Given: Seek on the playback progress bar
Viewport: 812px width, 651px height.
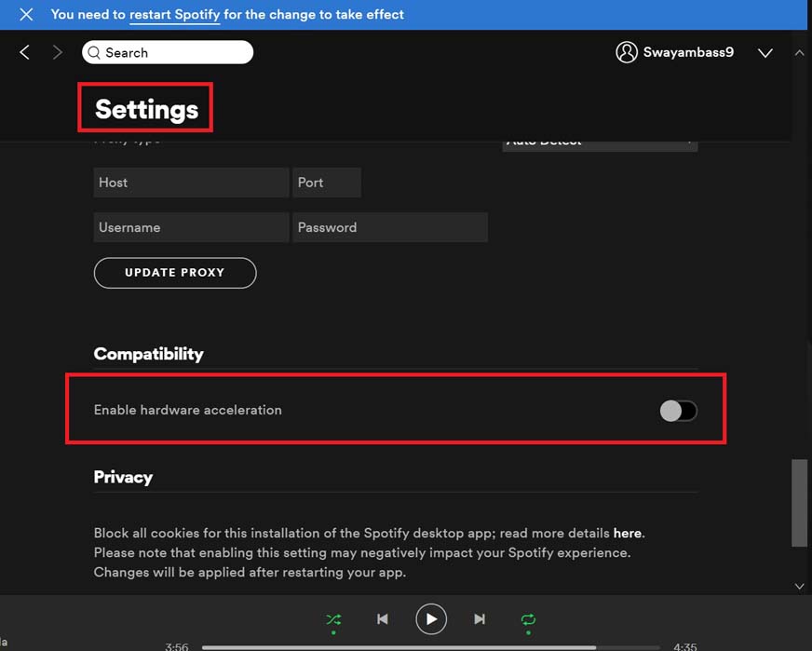Looking at the screenshot, I should click(431, 647).
